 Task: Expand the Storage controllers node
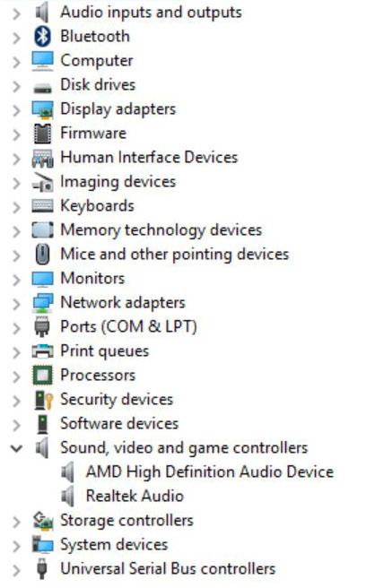16,522
